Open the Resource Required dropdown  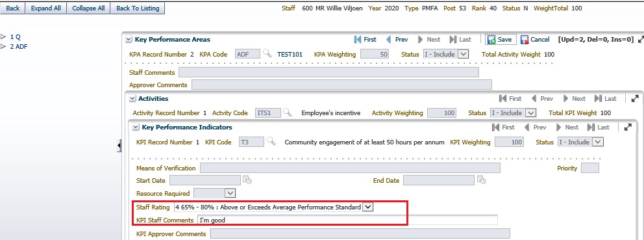230,193
